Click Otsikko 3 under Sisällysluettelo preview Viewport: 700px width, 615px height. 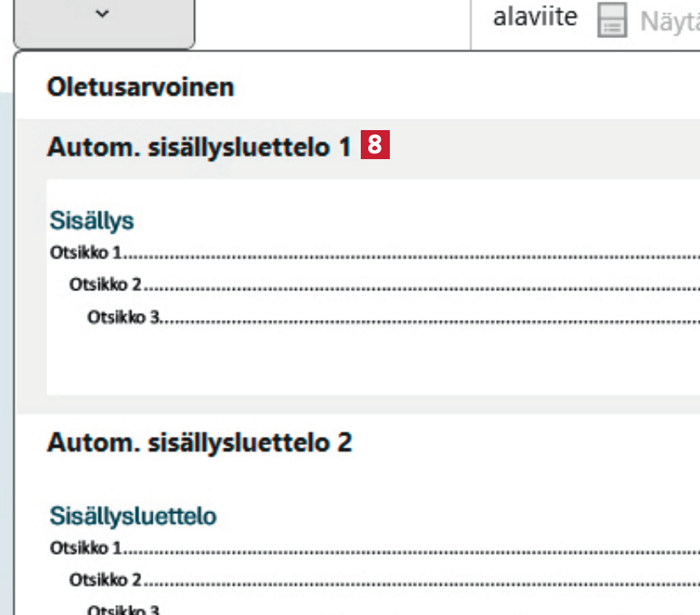pyautogui.click(x=123, y=610)
